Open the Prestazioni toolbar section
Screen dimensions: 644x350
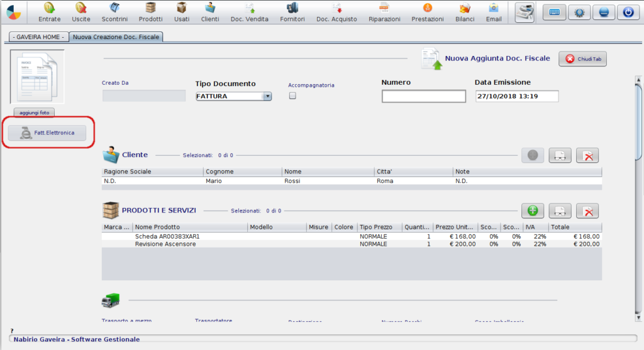[427, 12]
